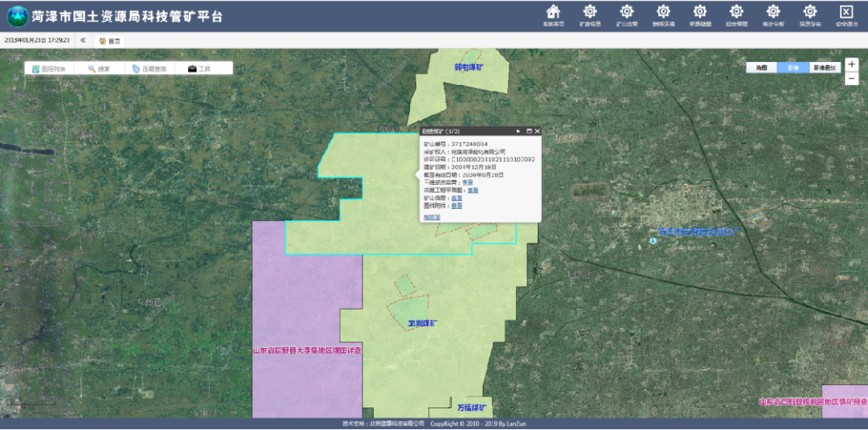Switch basemap to 影像 mode
Image resolution: width=868 pixels, height=430 pixels.
(x=793, y=68)
